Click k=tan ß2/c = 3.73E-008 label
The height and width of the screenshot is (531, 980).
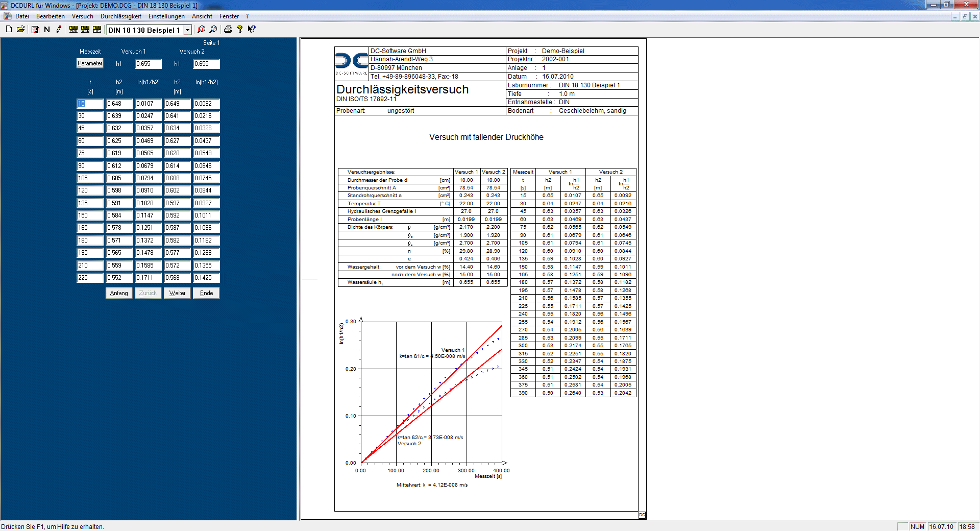[x=430, y=438]
